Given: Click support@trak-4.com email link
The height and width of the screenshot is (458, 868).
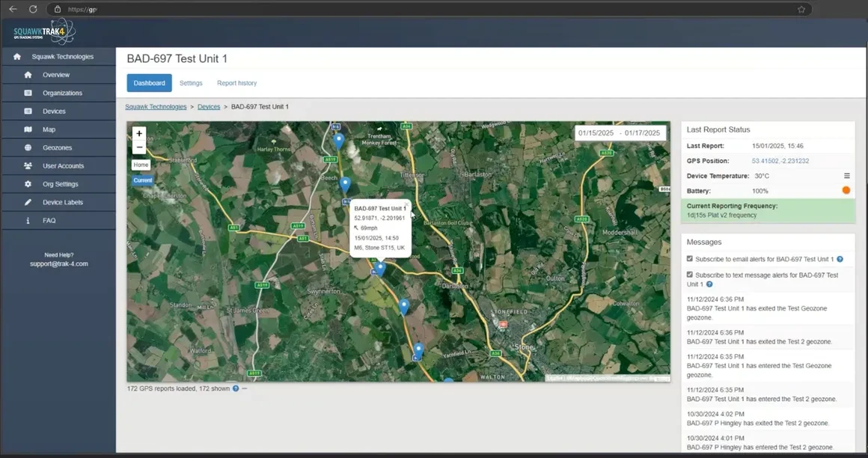Looking at the screenshot, I should [x=58, y=263].
